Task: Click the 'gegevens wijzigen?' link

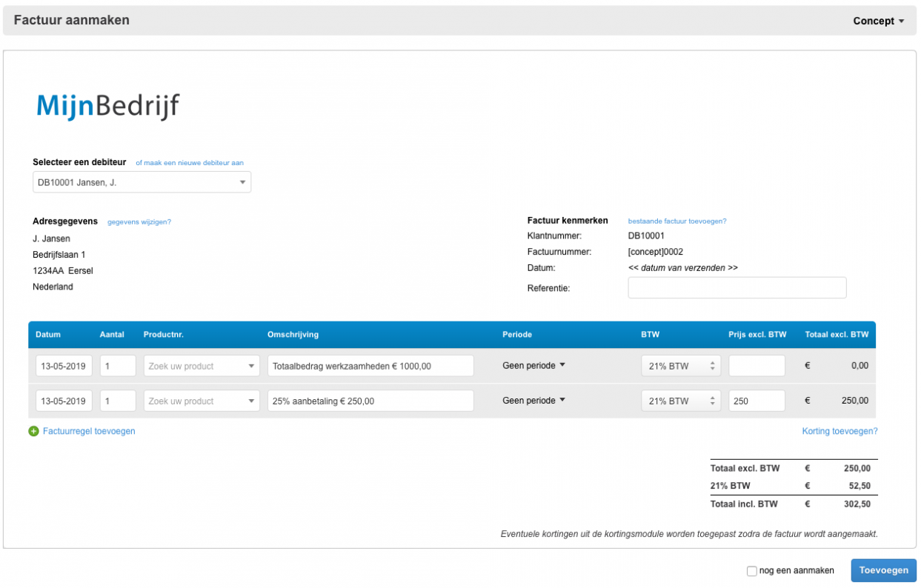Action: click(139, 221)
